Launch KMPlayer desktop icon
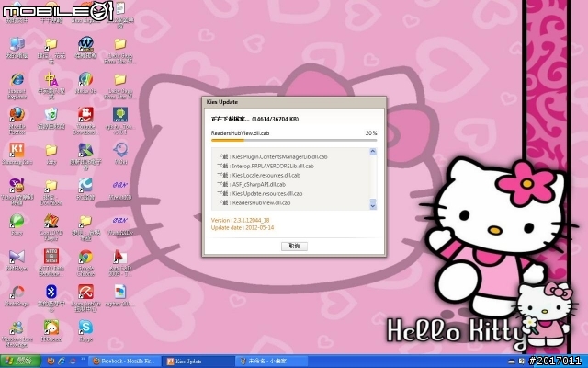Image resolution: width=588 pixels, height=368 pixels. (17, 259)
